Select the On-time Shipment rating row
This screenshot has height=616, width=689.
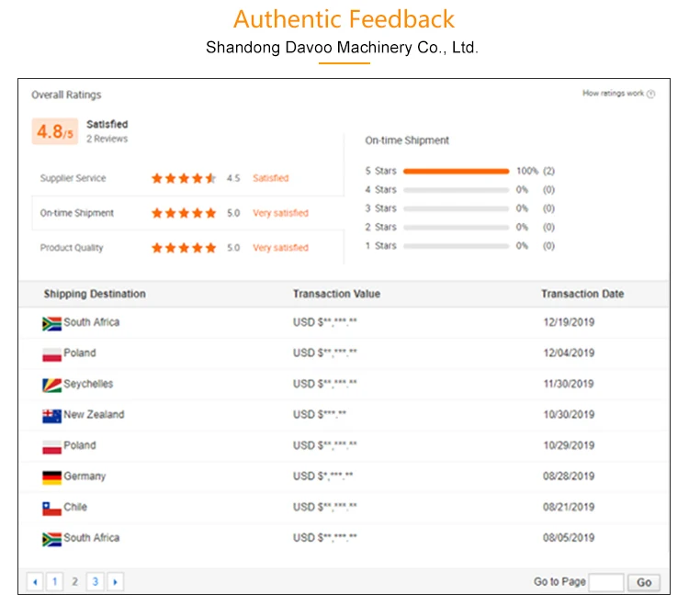187,213
